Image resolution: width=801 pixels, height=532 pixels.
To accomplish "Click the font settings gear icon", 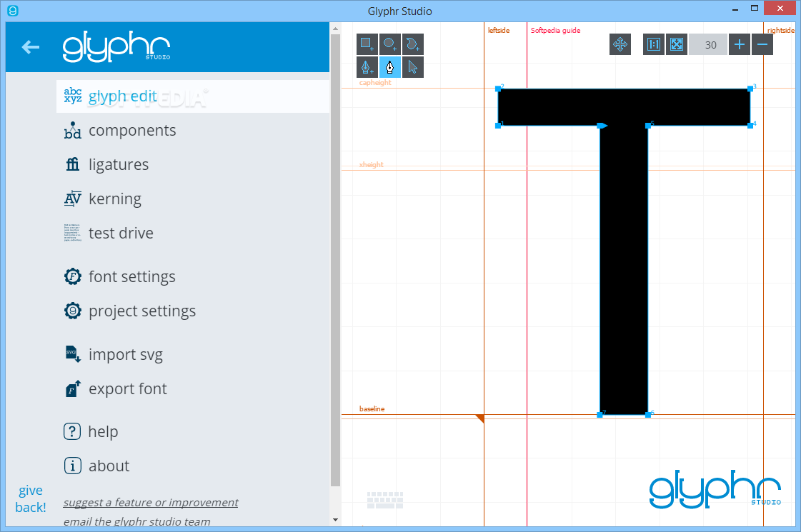I will click(73, 276).
